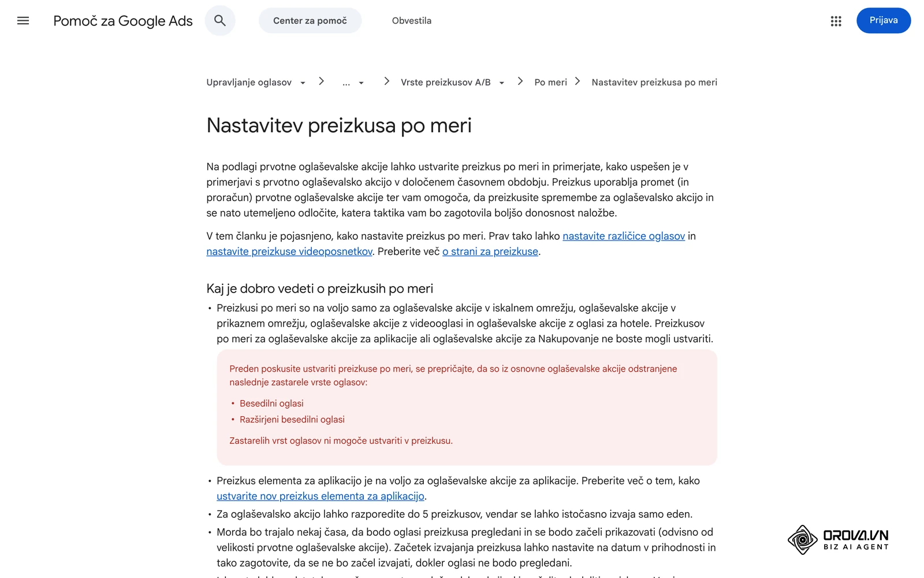
Task: Click the Vrste preizkusov A/B breadcrumb text
Action: click(446, 83)
